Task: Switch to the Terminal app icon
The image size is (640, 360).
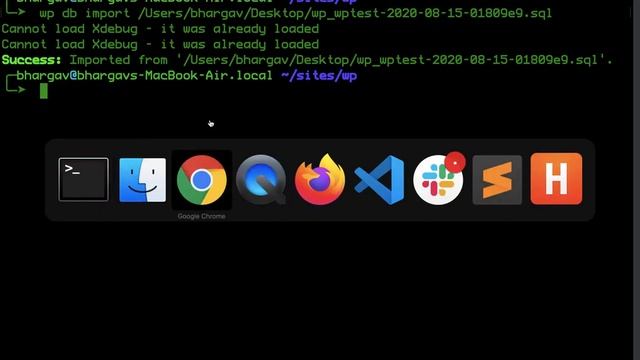Action: tap(84, 180)
